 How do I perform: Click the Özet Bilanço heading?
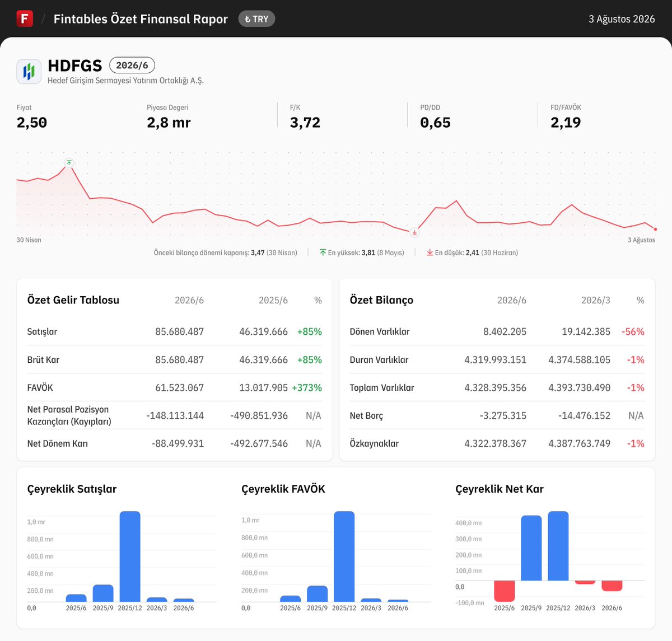click(x=381, y=300)
